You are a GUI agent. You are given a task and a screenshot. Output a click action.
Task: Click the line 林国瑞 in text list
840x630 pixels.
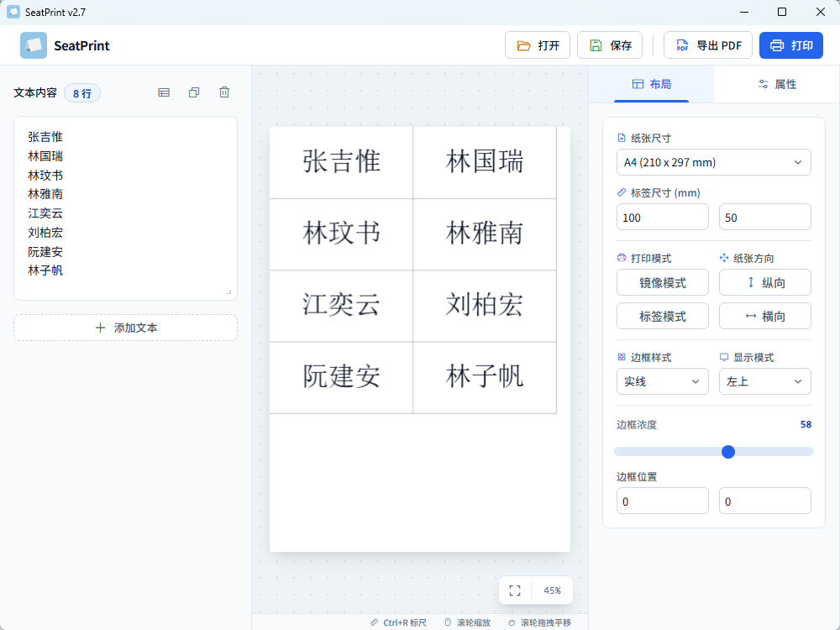45,156
